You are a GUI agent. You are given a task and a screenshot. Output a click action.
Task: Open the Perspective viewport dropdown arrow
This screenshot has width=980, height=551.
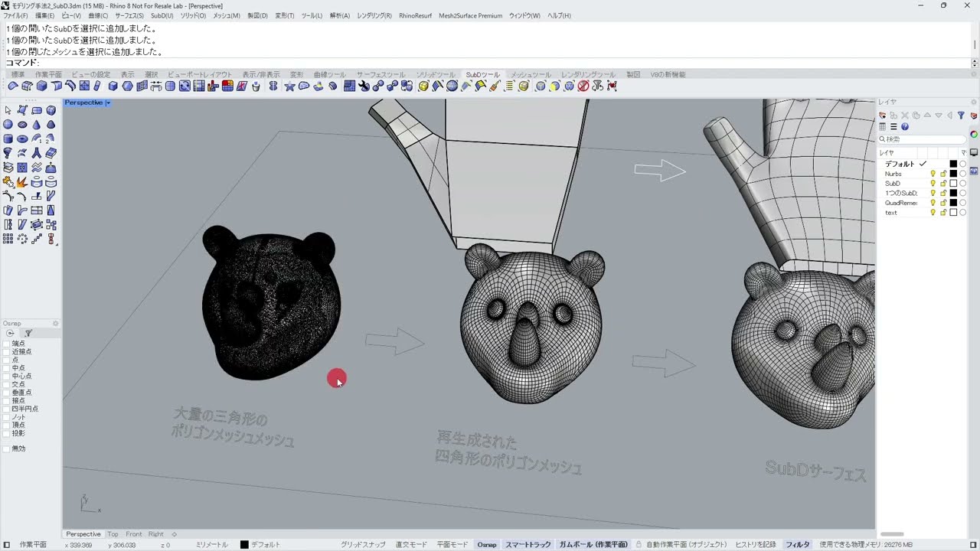[108, 103]
